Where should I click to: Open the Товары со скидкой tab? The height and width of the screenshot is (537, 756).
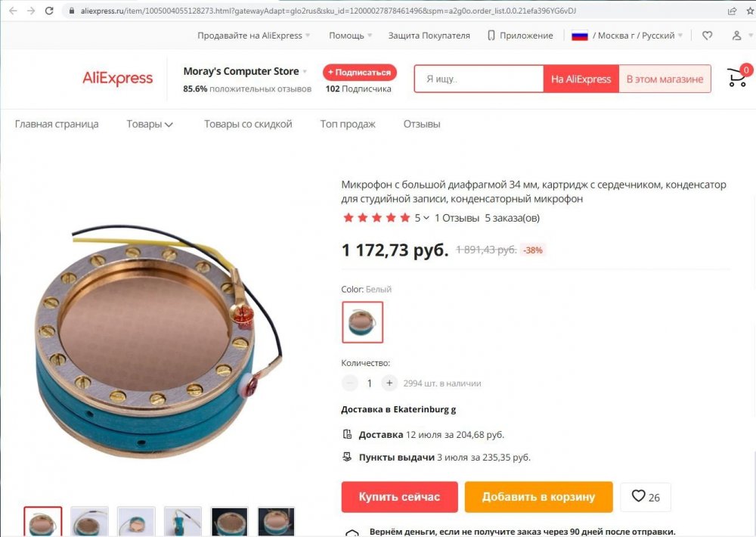coord(248,124)
